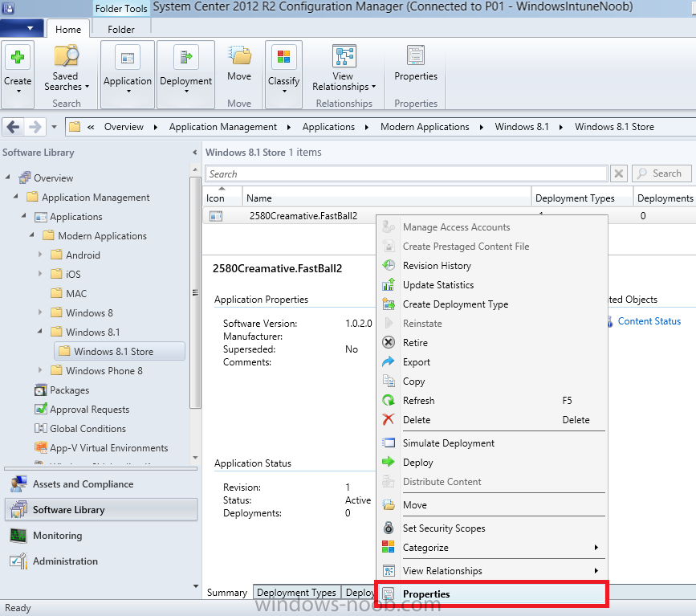The image size is (696, 616).
Task: Click the navigation tree vertical scrollbar
Action: click(x=195, y=292)
